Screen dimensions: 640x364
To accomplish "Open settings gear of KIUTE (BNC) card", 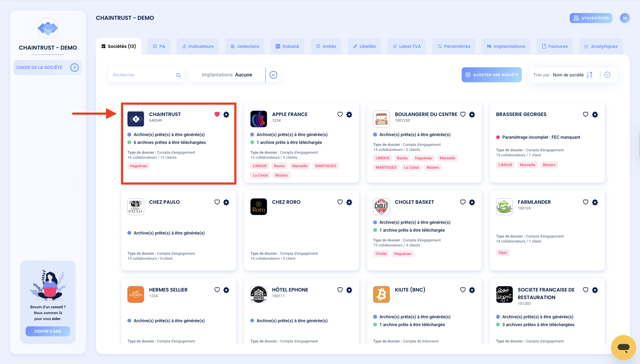I will 472,290.
